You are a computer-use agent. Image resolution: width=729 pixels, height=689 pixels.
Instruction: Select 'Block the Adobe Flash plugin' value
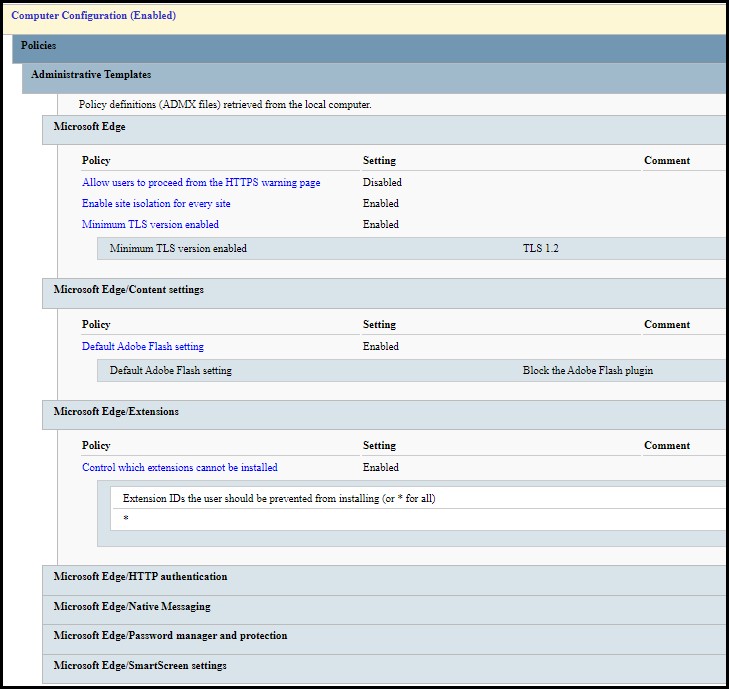tap(588, 371)
